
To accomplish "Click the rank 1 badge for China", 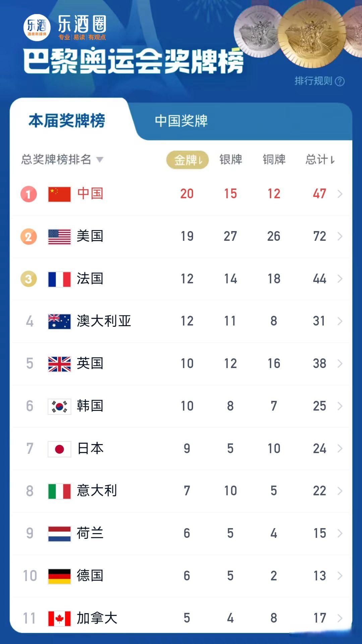I will pos(29,194).
